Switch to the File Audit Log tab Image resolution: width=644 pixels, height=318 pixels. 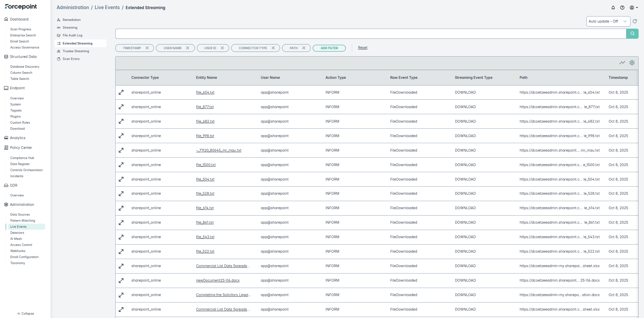(x=72, y=35)
